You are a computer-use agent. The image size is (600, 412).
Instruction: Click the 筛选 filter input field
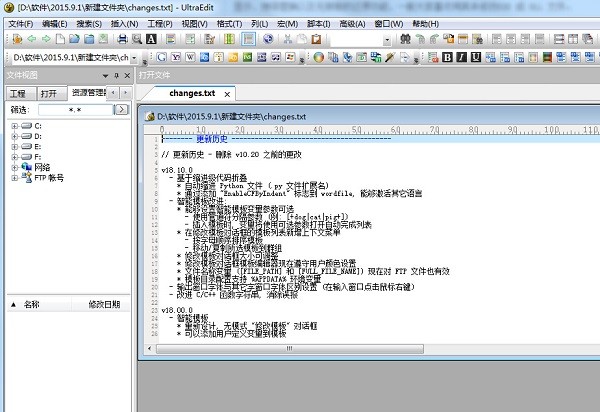coord(74,109)
